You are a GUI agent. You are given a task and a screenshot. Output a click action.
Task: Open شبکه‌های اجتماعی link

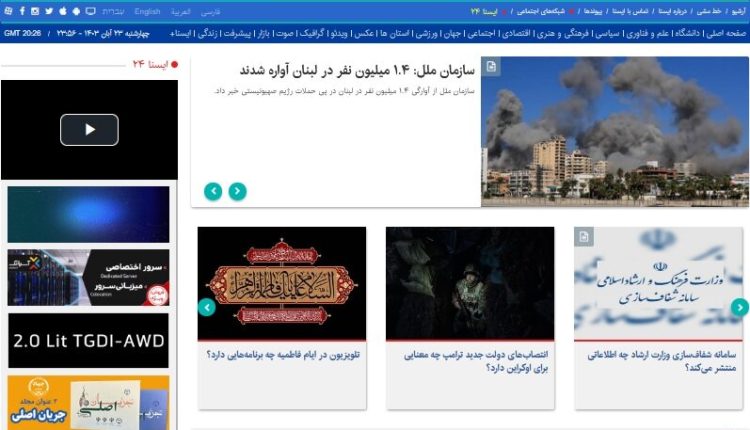coord(541,11)
